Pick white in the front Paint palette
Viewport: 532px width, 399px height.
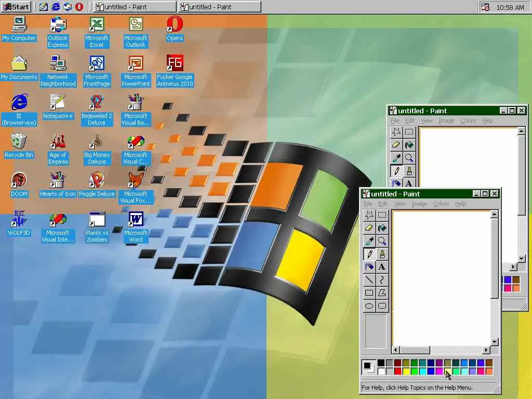click(x=381, y=371)
